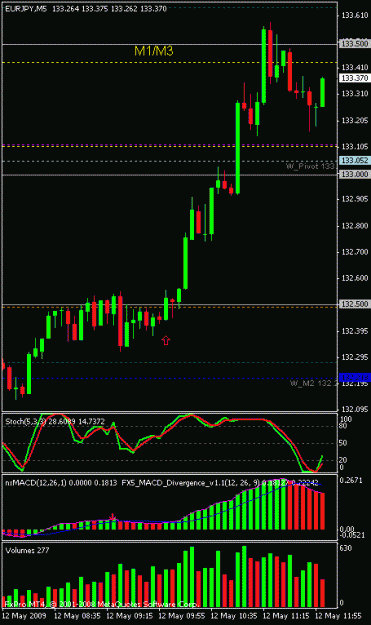
Task: Click the W_M2 level label
Action: coord(314,383)
